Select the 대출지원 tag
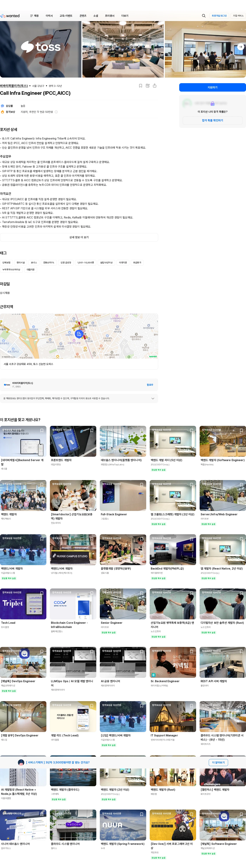This screenshot has width=246, height=868. 31,270
